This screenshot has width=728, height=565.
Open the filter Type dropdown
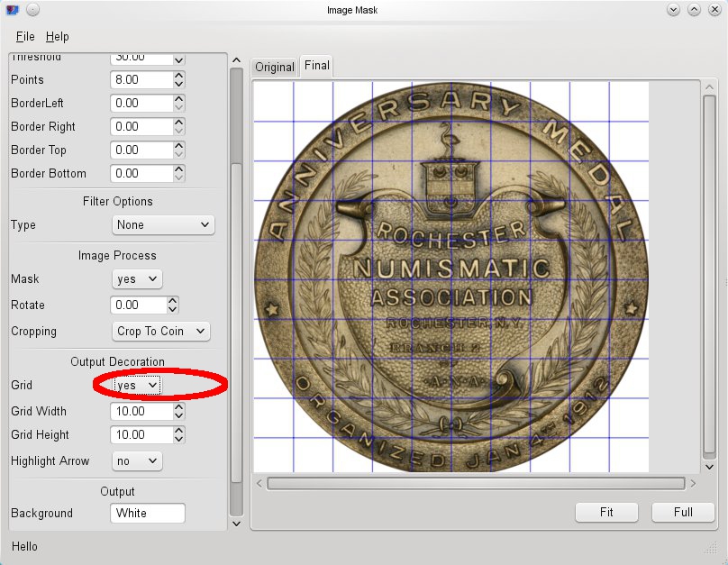(163, 225)
